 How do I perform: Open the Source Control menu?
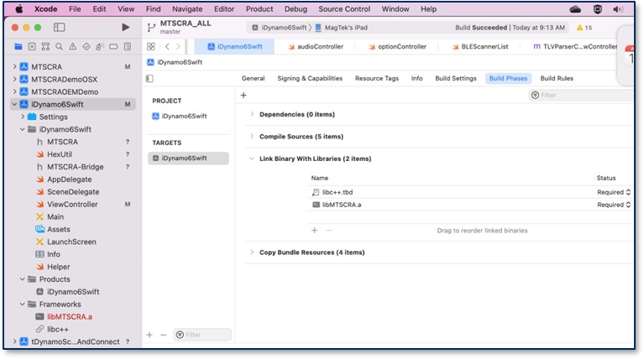344,9
